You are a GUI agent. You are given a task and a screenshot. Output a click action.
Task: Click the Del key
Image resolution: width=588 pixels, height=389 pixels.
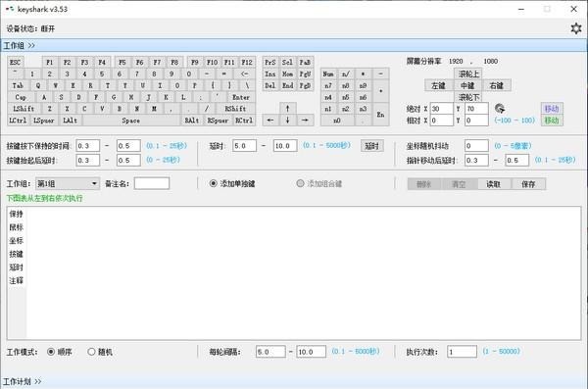[270, 85]
